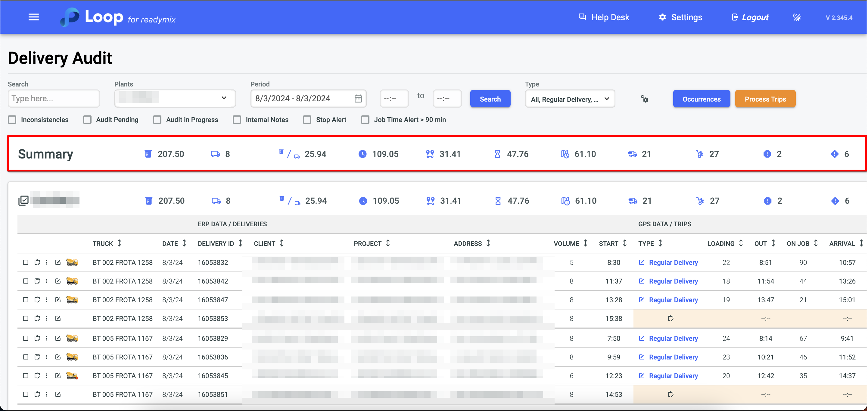Open the hamburger navigation menu

[33, 17]
